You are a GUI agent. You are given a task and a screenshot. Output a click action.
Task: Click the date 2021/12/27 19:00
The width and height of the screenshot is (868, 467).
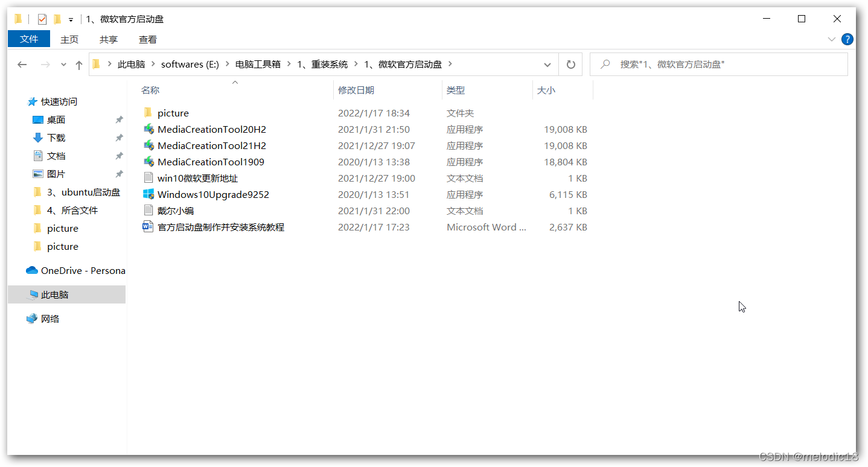pos(376,179)
